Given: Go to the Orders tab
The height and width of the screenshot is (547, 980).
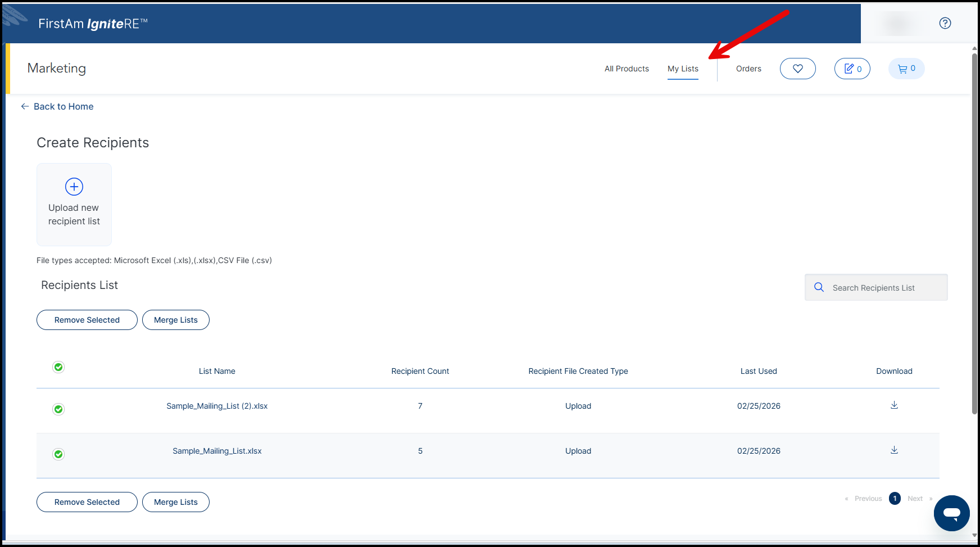Looking at the screenshot, I should (x=748, y=69).
